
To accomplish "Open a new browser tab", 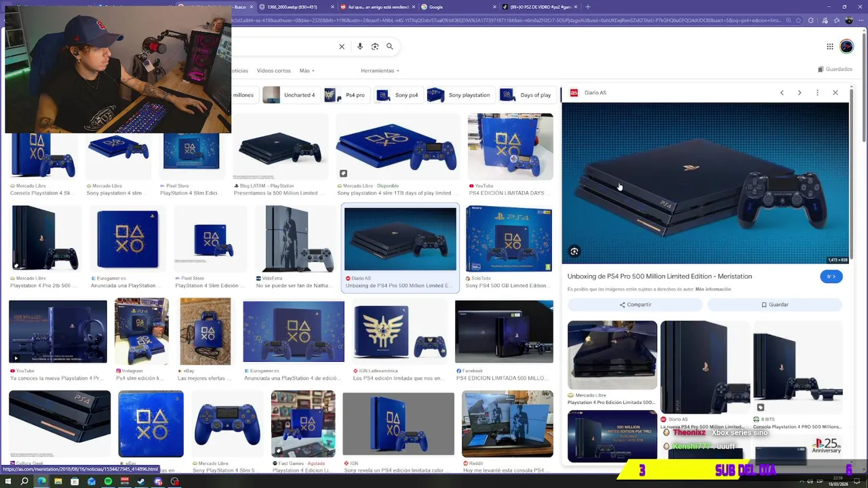I will [587, 7].
